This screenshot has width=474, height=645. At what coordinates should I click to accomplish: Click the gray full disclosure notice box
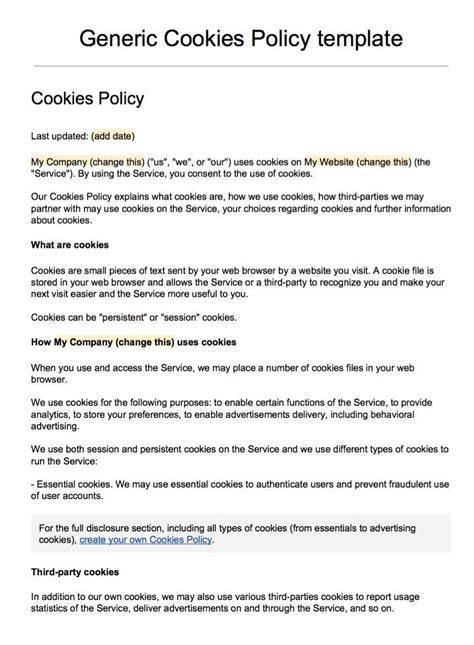[241, 533]
